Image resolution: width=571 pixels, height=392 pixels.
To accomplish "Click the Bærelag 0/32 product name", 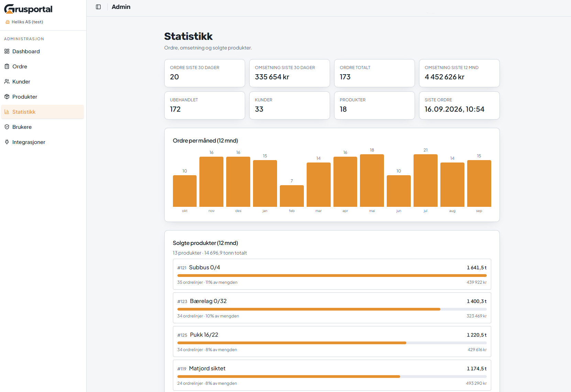I will tap(208, 301).
